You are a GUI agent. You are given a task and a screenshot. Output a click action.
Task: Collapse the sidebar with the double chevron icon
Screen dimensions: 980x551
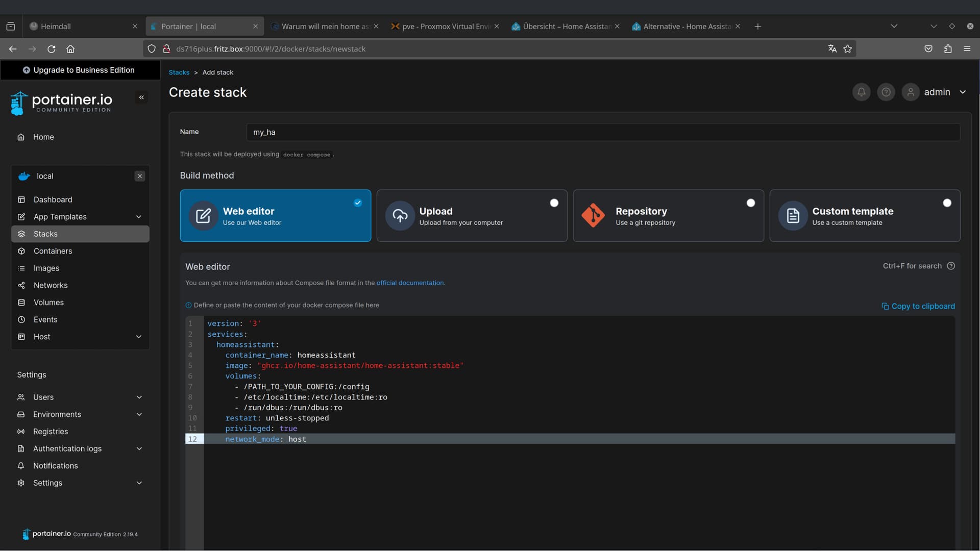(141, 97)
